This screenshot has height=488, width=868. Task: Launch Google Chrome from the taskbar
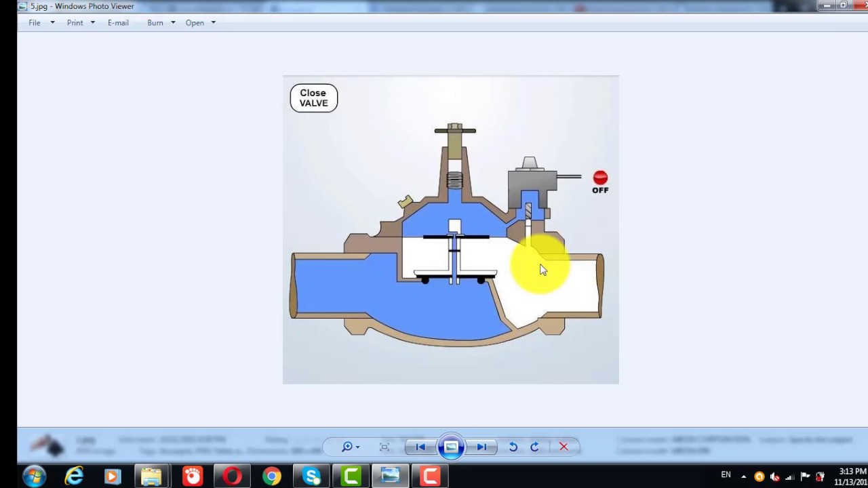click(272, 476)
